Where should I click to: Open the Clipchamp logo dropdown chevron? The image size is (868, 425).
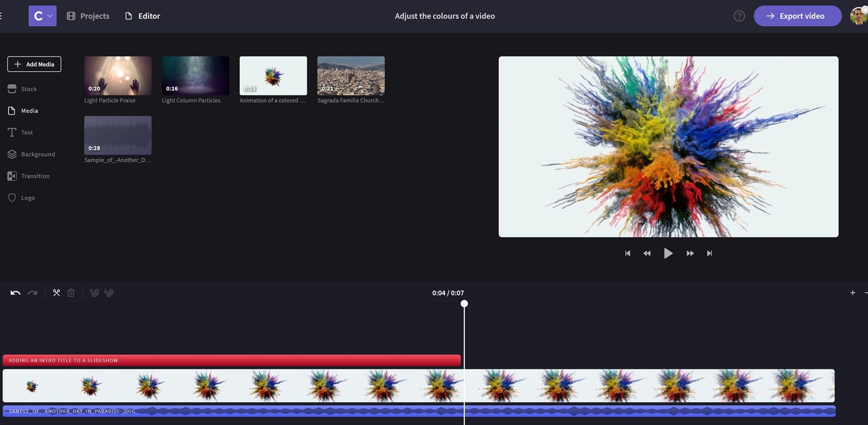click(50, 15)
